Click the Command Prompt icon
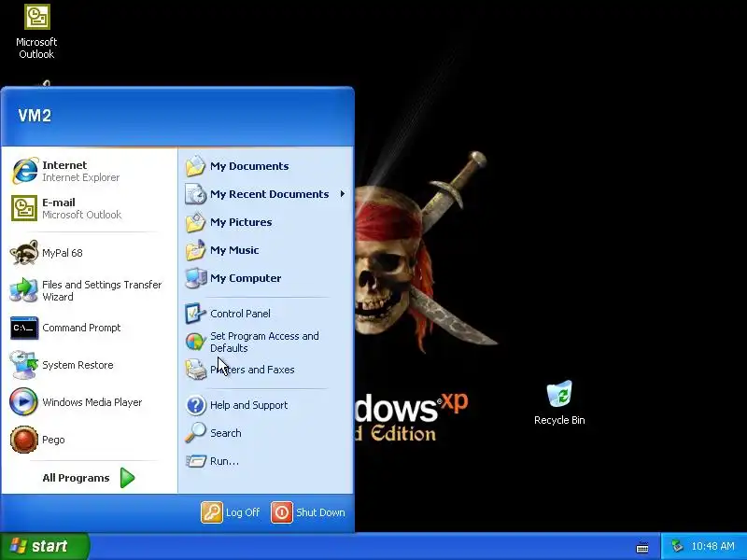This screenshot has height=560, width=747. click(x=24, y=328)
